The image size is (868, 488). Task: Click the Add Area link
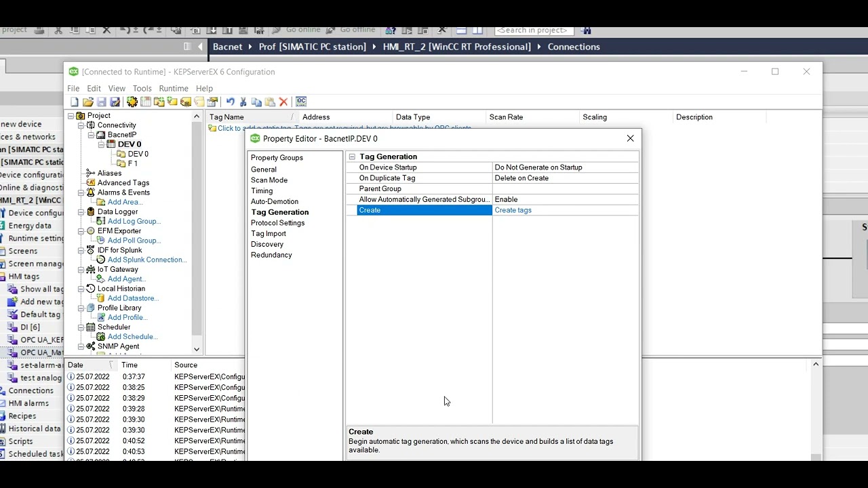click(x=125, y=202)
